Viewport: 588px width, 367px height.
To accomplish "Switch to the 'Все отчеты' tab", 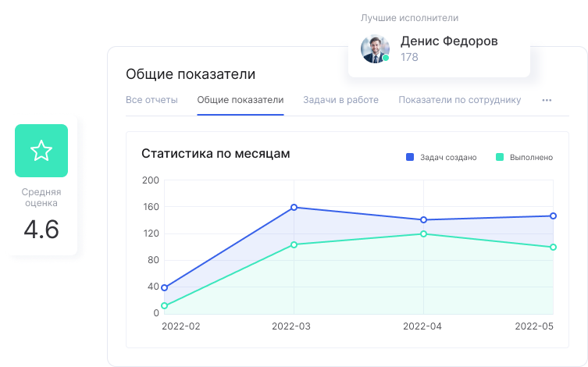I will click(x=151, y=100).
